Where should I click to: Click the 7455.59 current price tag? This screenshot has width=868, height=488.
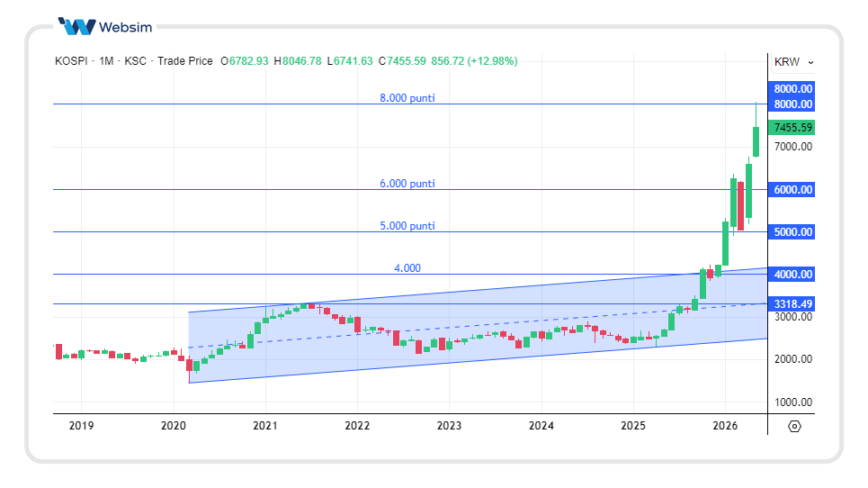pyautogui.click(x=792, y=127)
